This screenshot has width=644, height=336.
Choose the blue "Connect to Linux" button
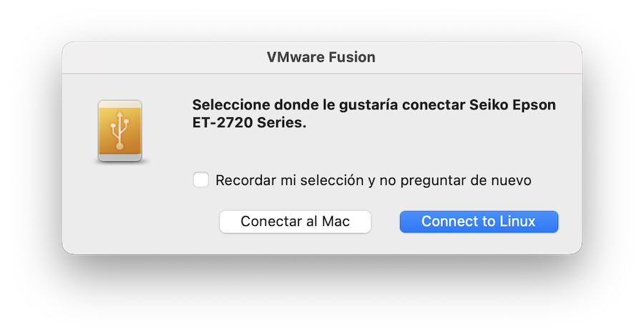pyautogui.click(x=479, y=222)
